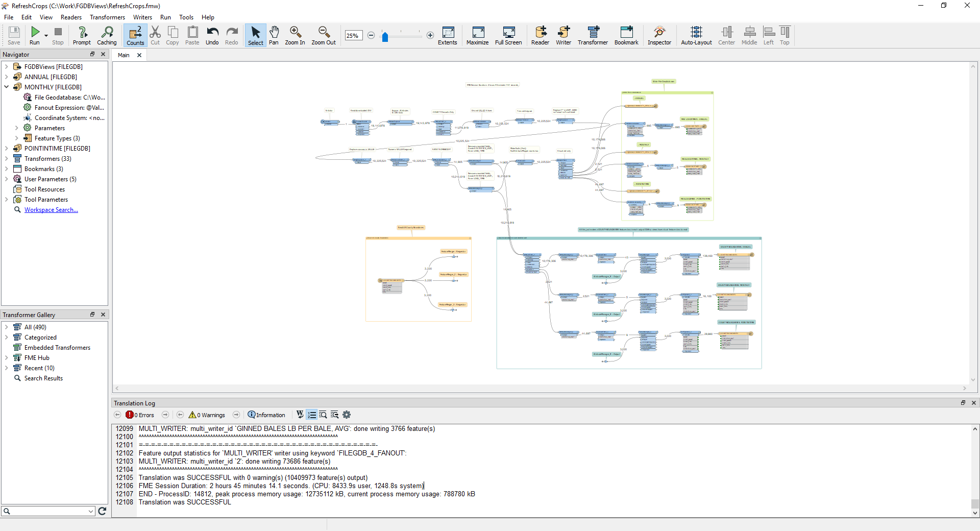Click the zoom plus button
980x531 pixels.
(430, 35)
